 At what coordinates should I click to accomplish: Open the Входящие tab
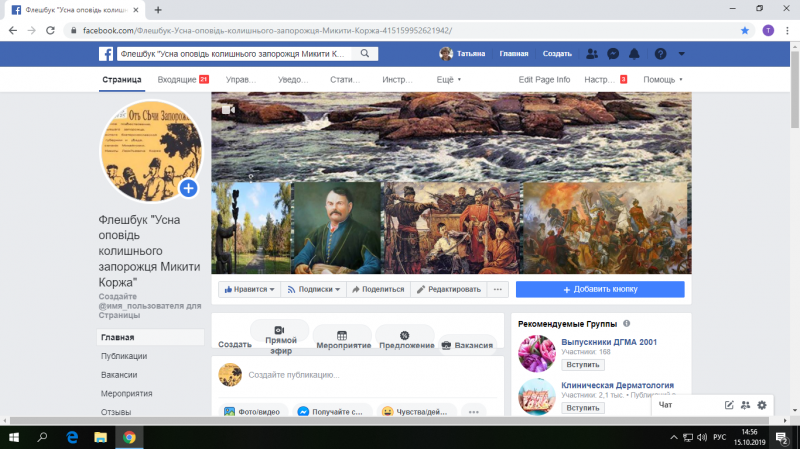[183, 80]
